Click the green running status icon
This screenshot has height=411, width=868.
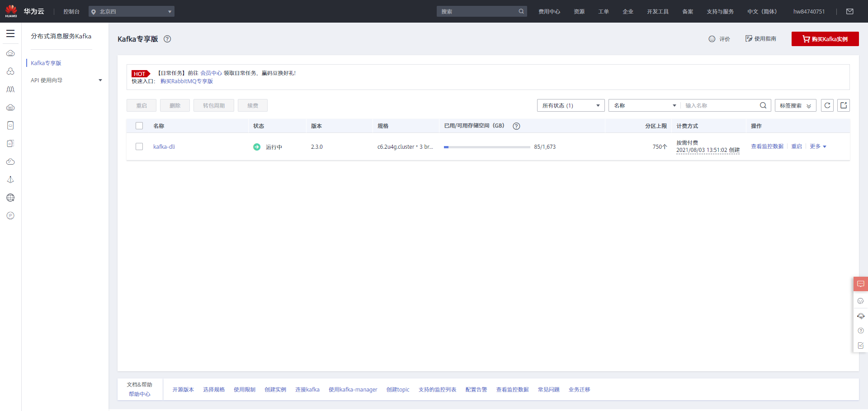[x=257, y=147]
